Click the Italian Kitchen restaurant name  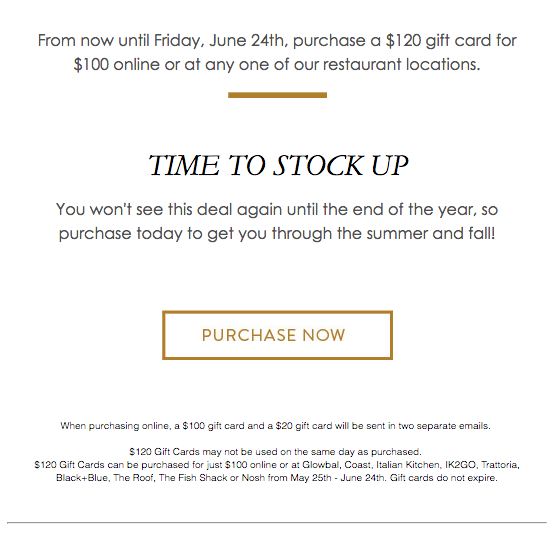[408, 465]
